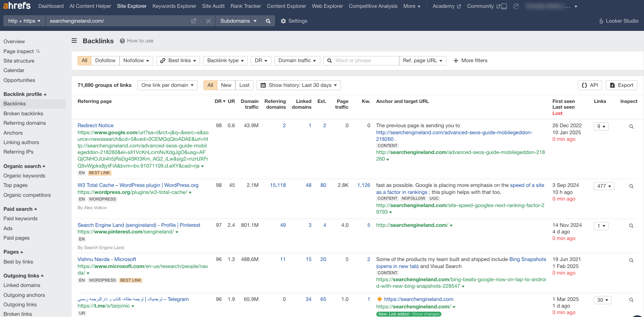The image size is (644, 317).
Task: Show only New links
Action: (226, 85)
